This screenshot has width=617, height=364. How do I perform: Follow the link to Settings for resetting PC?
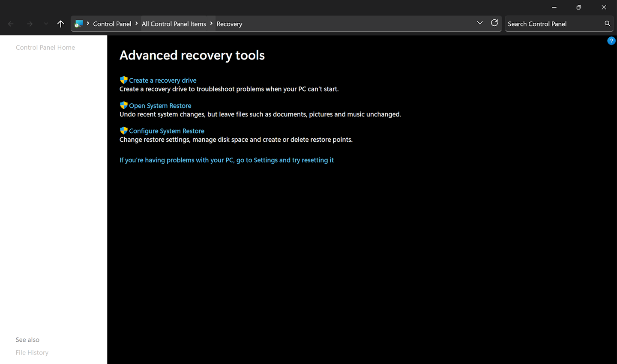(x=226, y=160)
